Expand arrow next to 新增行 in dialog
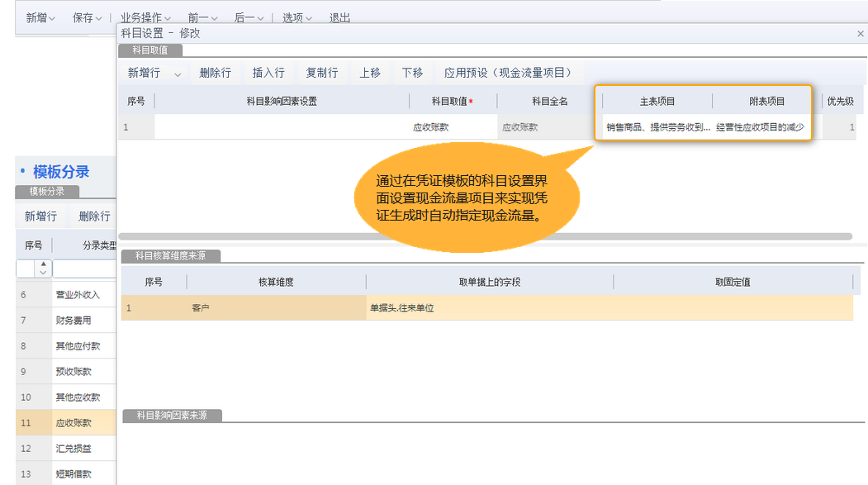Screen dimensions: 868x485 pyautogui.click(x=177, y=74)
